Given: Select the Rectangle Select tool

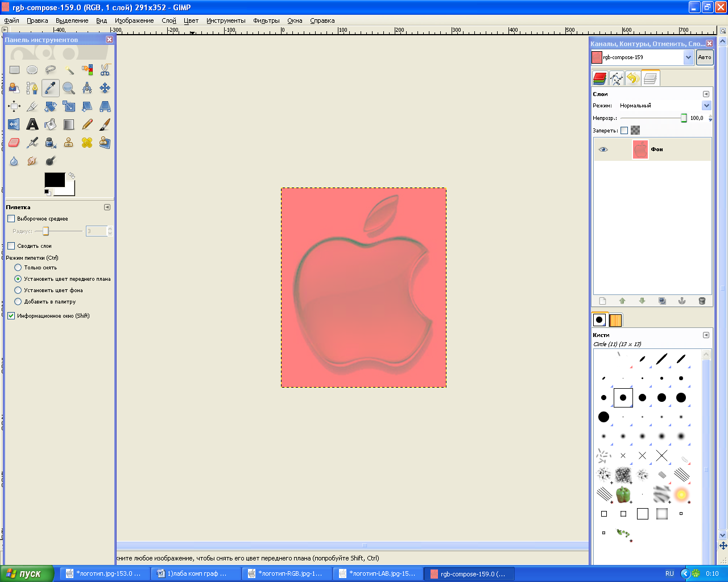Looking at the screenshot, I should tap(14, 70).
